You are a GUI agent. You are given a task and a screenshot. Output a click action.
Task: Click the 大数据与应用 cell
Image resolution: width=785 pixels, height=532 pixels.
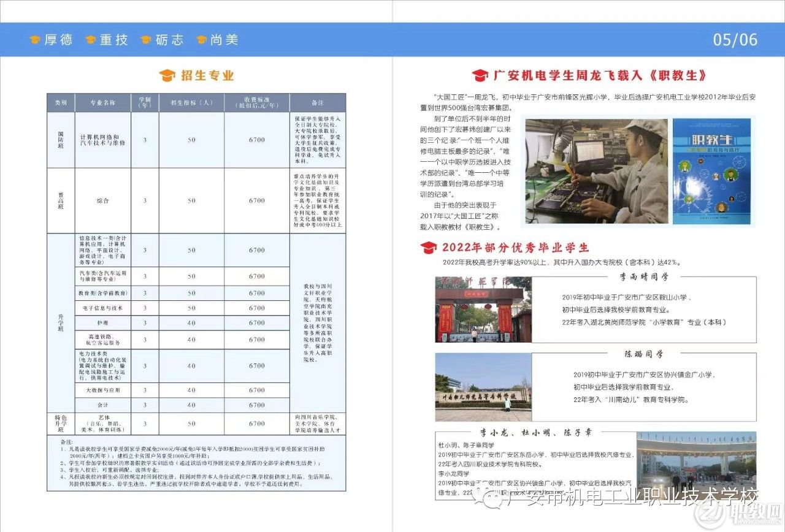click(x=103, y=390)
